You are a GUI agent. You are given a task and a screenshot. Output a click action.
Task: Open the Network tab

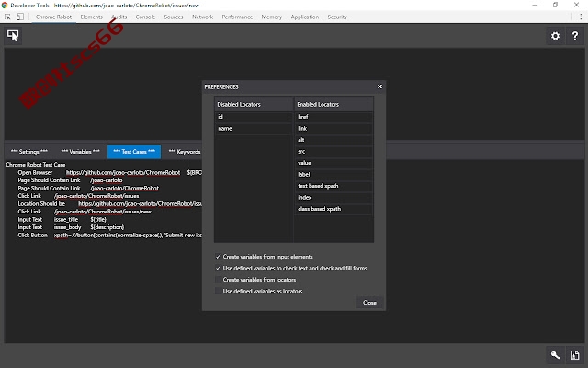202,17
